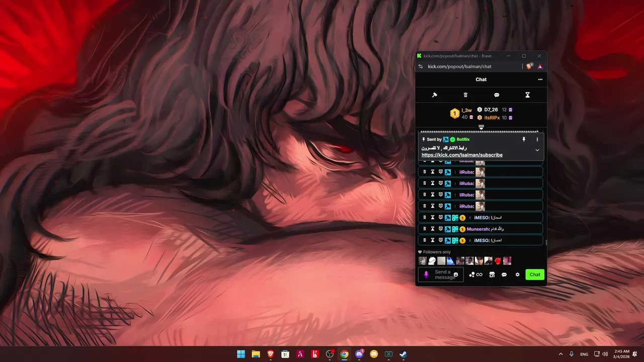Click the chat bubble icon beside settings
The height and width of the screenshot is (362, 644).
(504, 275)
